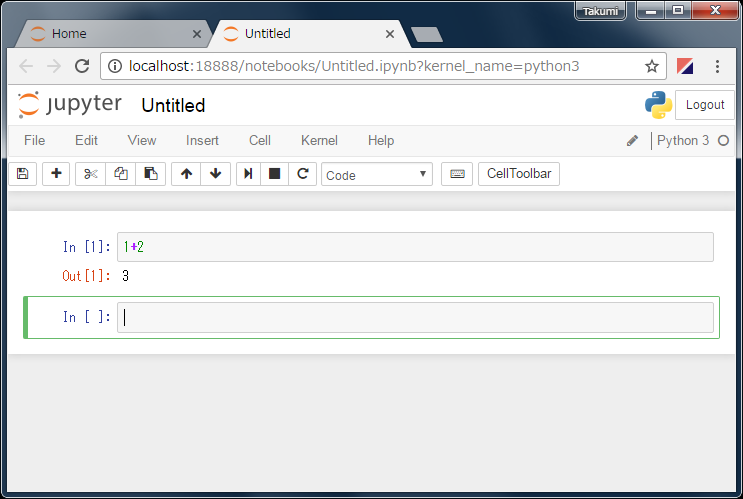Reload the page in the browser

(82, 66)
